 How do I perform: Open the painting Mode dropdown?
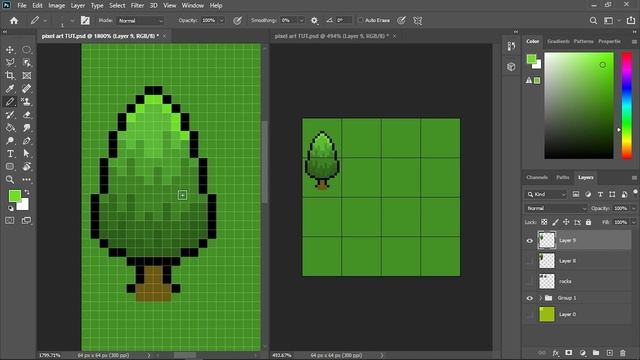140,20
